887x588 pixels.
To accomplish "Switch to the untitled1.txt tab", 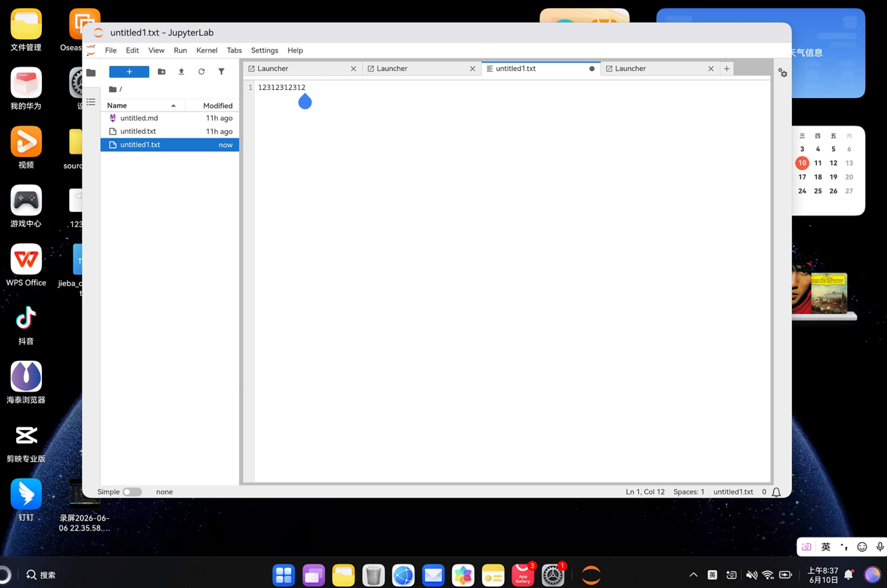I will 541,69.
